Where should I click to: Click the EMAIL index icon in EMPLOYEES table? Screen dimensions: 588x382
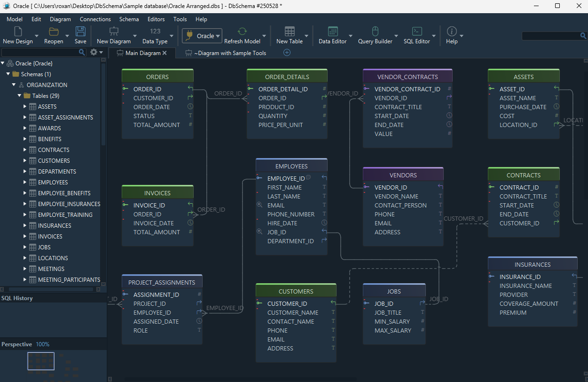pos(259,205)
